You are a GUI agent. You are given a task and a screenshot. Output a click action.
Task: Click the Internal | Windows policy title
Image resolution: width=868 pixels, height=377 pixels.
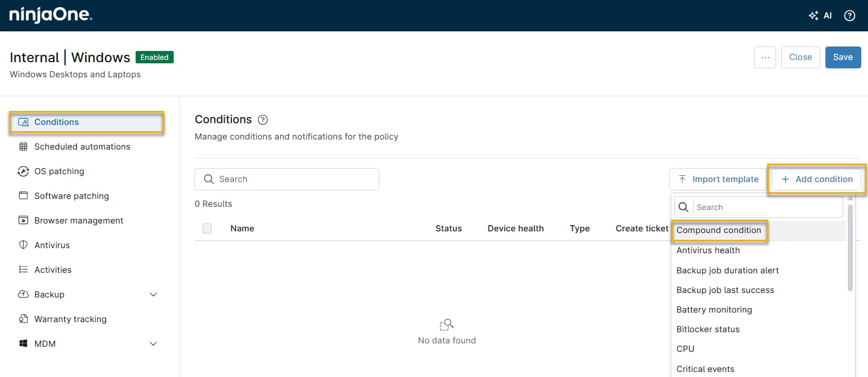point(70,57)
